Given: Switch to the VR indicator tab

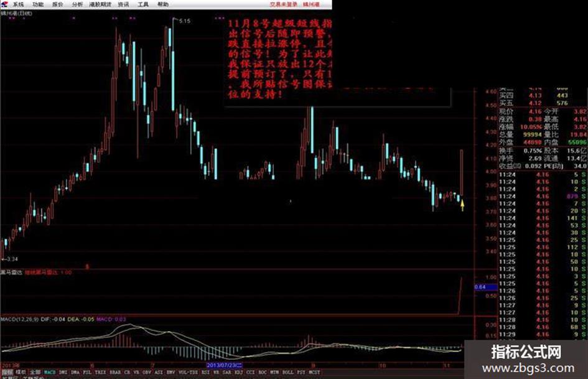Looking at the screenshot, I should click(136, 372).
